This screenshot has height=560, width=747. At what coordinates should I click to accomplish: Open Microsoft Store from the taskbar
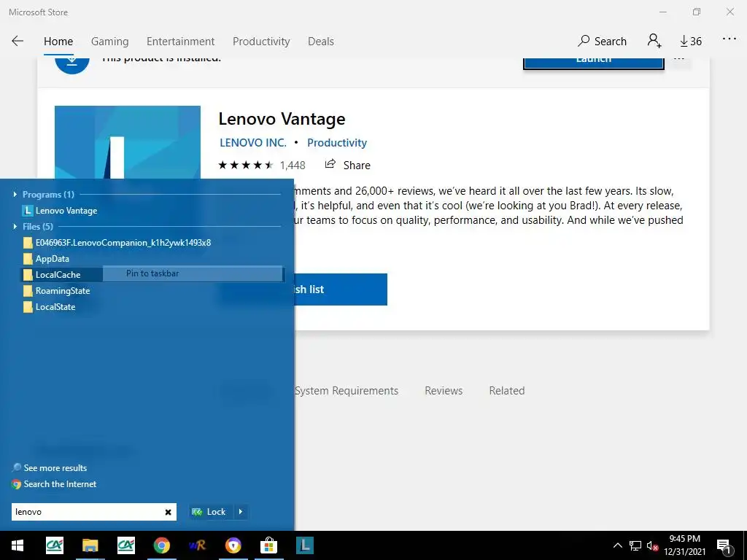[268, 545]
